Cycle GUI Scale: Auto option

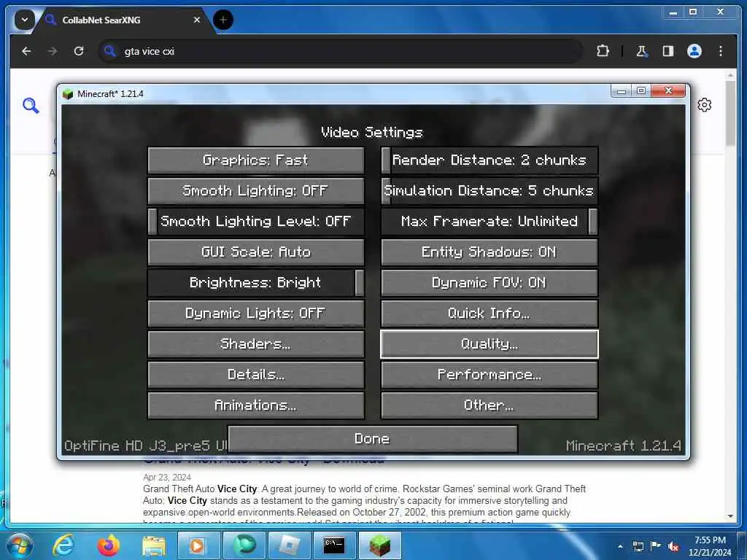coord(256,252)
